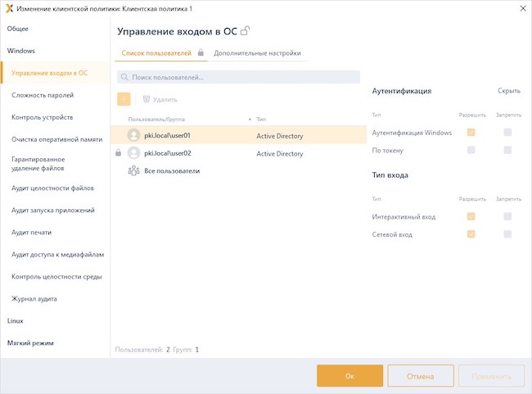The width and height of the screenshot is (532, 394).
Task: Check Запретить for Интерактивный вход
Action: click(x=507, y=217)
